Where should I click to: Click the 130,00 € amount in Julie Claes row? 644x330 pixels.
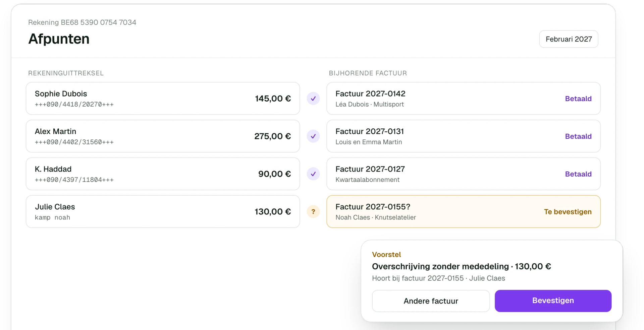point(273,212)
